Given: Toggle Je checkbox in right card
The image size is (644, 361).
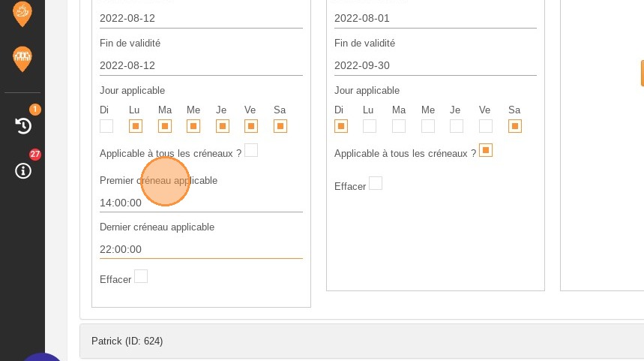Looking at the screenshot, I should [457, 126].
